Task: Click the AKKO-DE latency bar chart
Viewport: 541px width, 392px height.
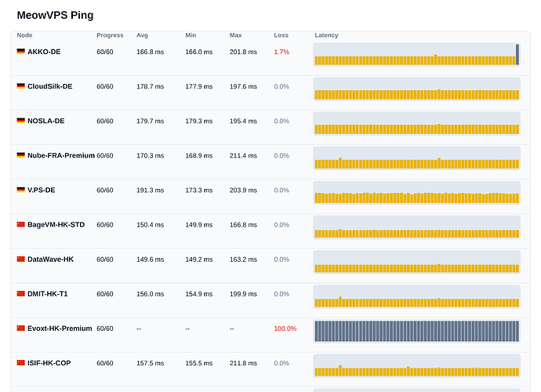Action: [416, 54]
